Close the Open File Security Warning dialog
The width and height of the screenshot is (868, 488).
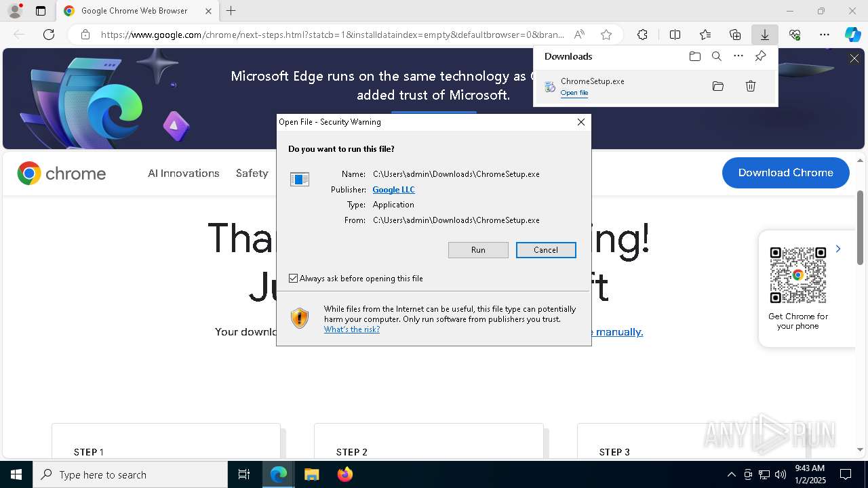coord(581,122)
